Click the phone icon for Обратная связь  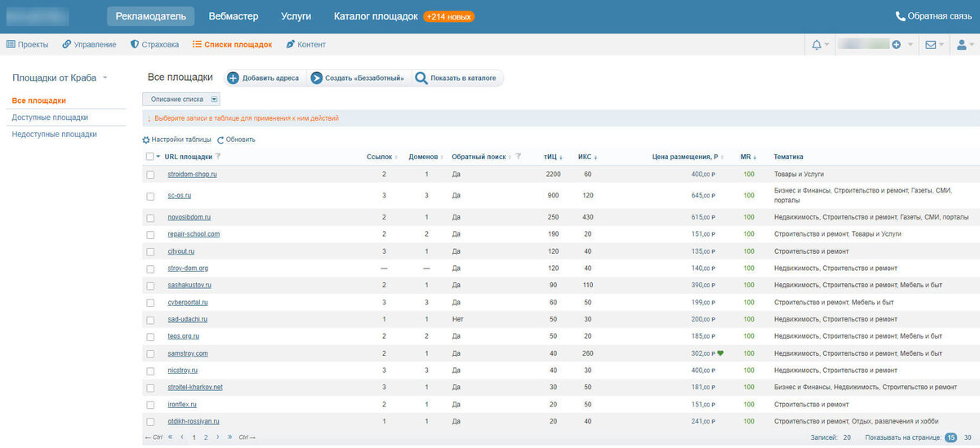click(901, 16)
